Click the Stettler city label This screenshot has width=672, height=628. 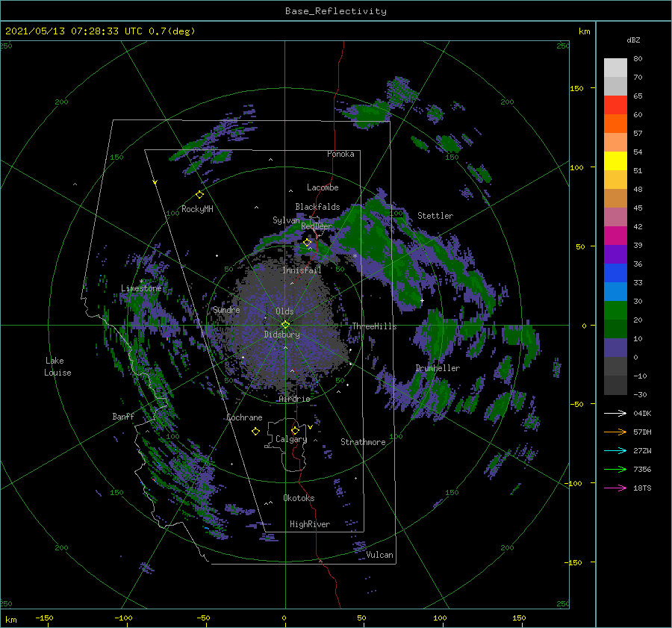(x=435, y=216)
